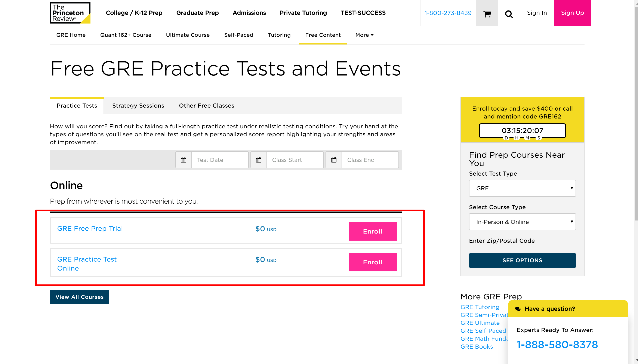Switch to the Other Free Classes tab
Viewport: 638px width, 364px height.
pyautogui.click(x=207, y=106)
